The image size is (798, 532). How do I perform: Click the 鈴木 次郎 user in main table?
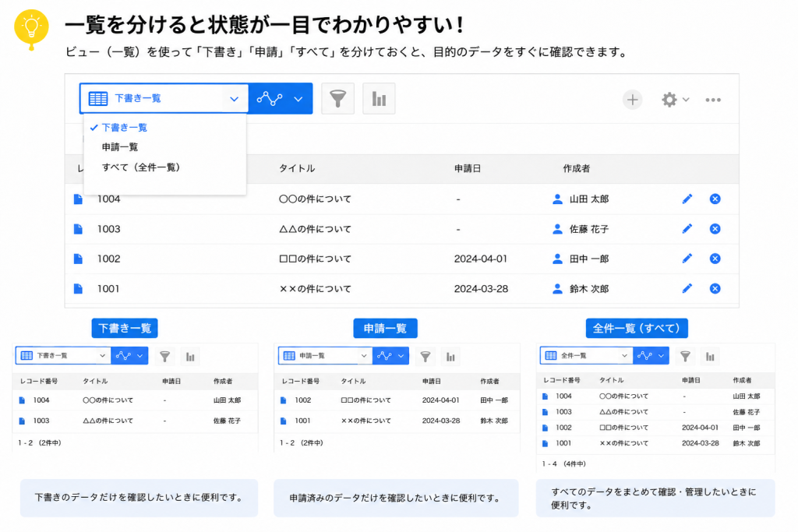581,289
